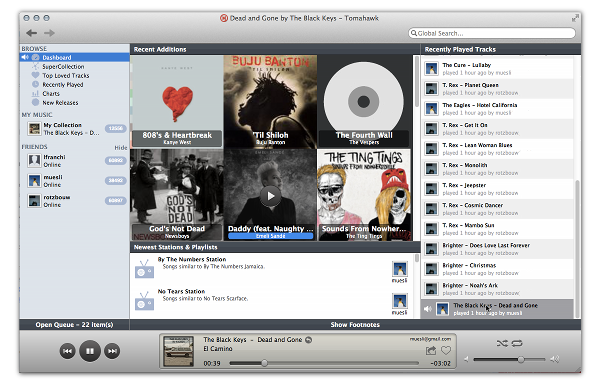Pause the current track
The height and width of the screenshot is (385, 600).
click(x=90, y=351)
